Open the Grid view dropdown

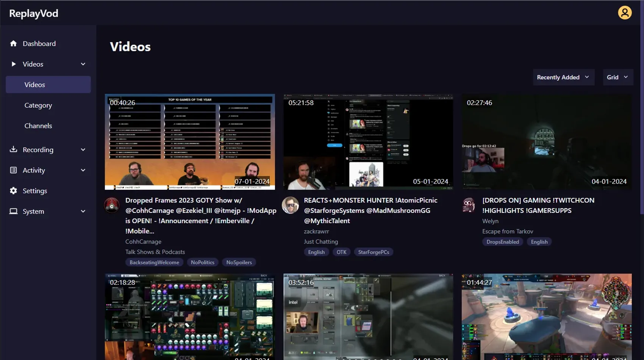tap(617, 77)
